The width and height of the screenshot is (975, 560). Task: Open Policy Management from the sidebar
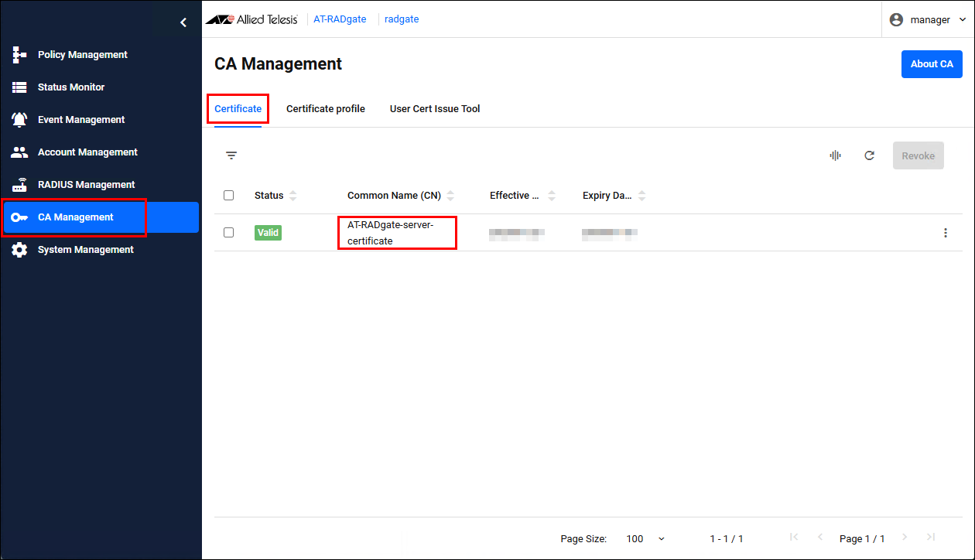[x=101, y=55]
